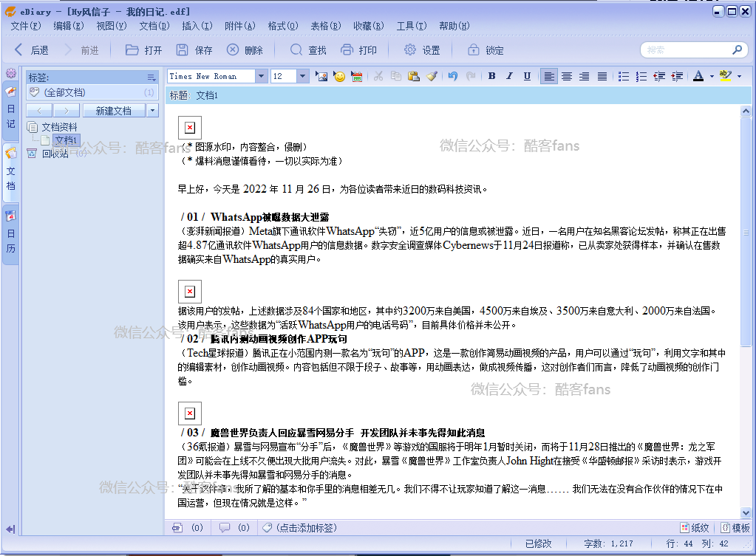
Task: Click the search magnifier icon
Action: coord(738,49)
